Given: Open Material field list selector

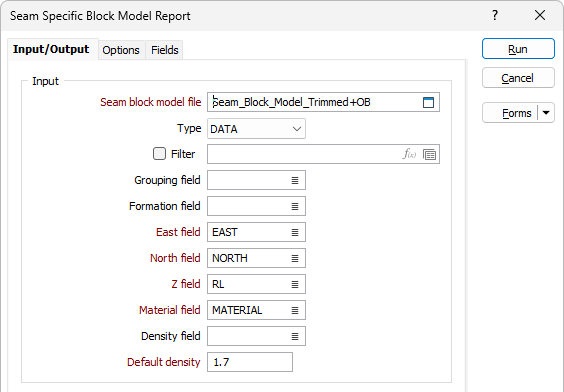Looking at the screenshot, I should pos(295,310).
